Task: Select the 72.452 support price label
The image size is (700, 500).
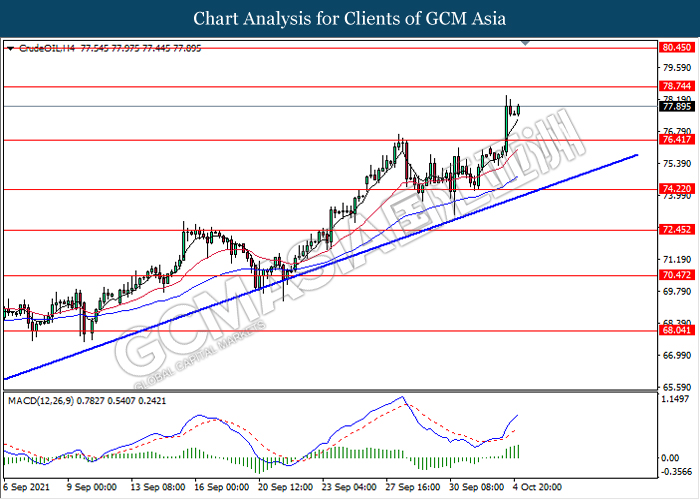Action: click(x=676, y=229)
